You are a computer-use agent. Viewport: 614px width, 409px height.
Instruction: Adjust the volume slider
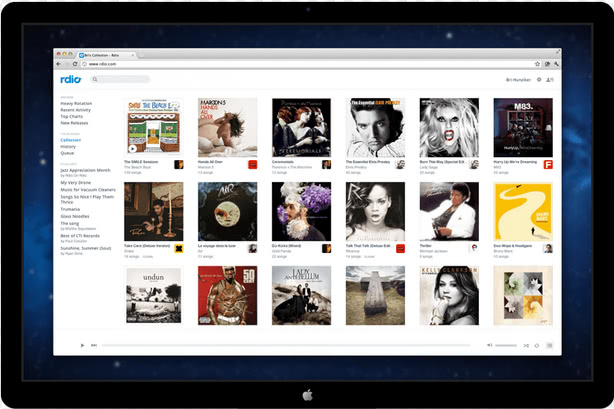[x=506, y=345]
